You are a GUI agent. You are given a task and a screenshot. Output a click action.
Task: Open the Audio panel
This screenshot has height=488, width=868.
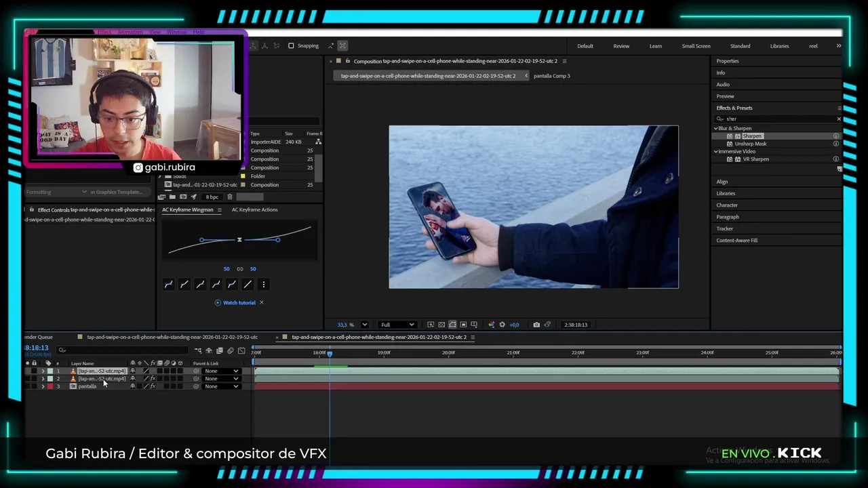(723, 85)
